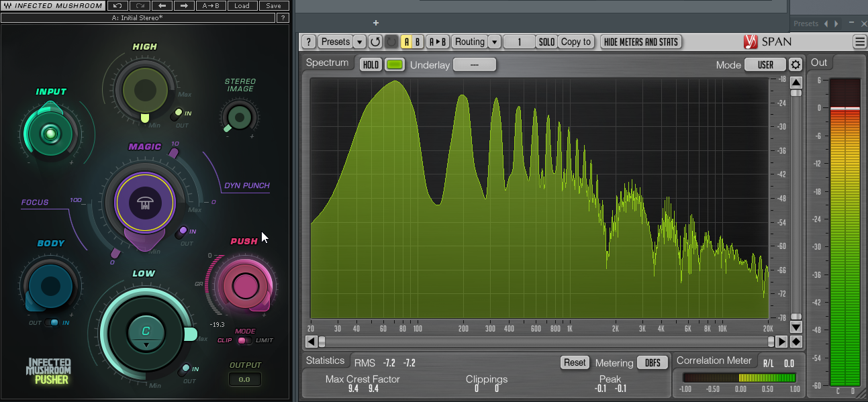This screenshot has height=402, width=868.
Task: Click the Copy to button
Action: (576, 42)
